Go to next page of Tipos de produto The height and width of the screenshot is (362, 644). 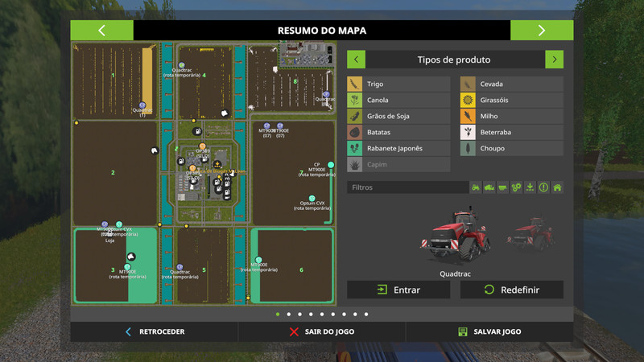pyautogui.click(x=554, y=60)
